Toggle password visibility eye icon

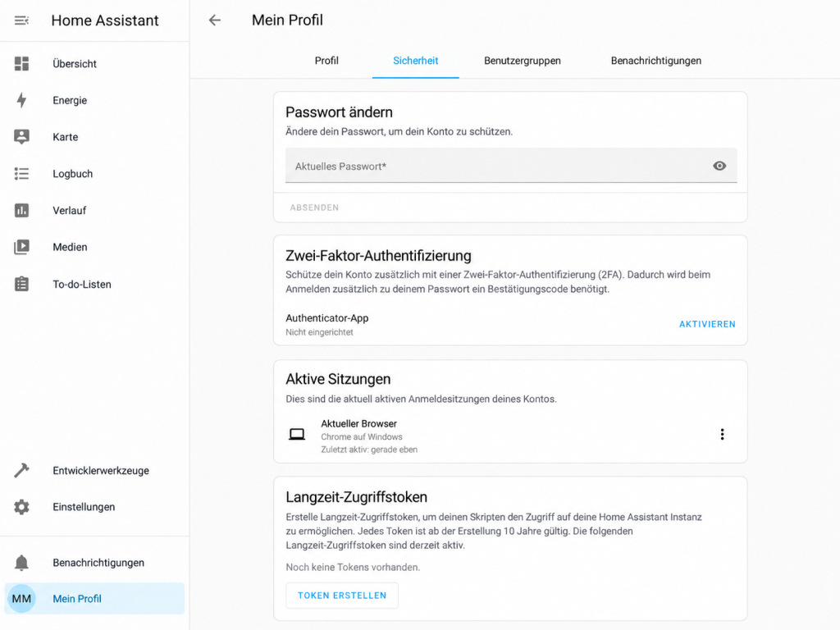pos(719,166)
